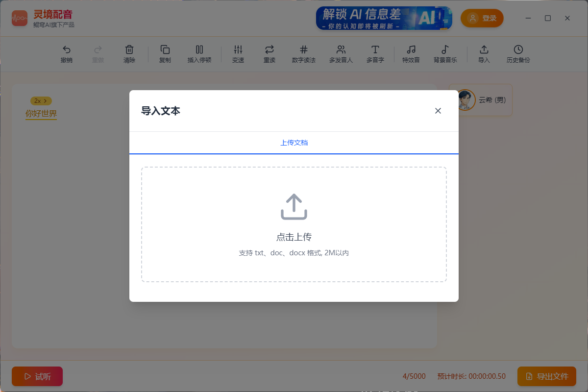The height and width of the screenshot is (392, 588).
Task: Switch to the 上传文档 tab
Action: [x=294, y=143]
